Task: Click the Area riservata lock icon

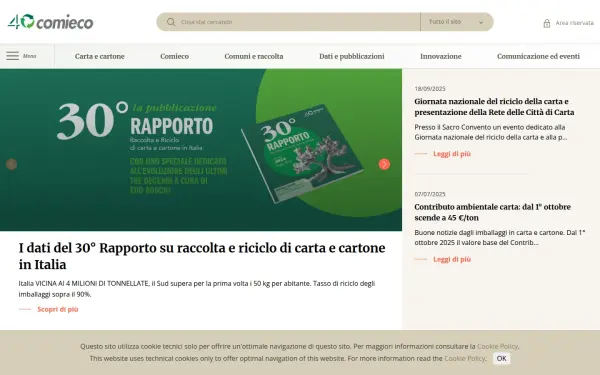Action: coord(547,23)
